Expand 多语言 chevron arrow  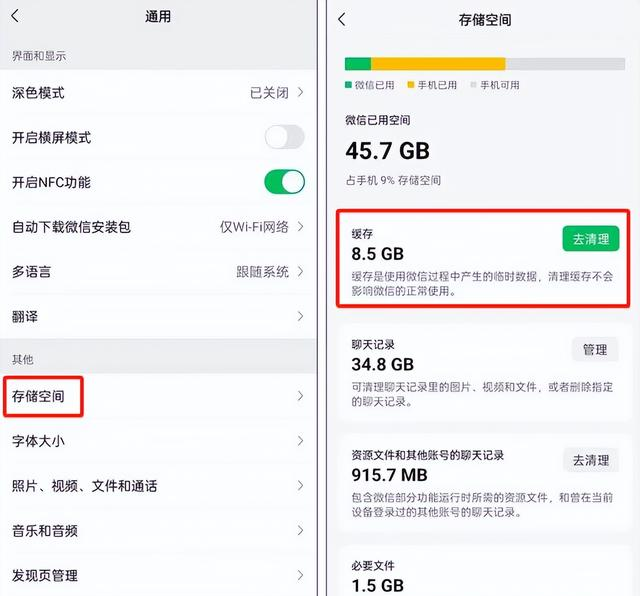tap(300, 272)
